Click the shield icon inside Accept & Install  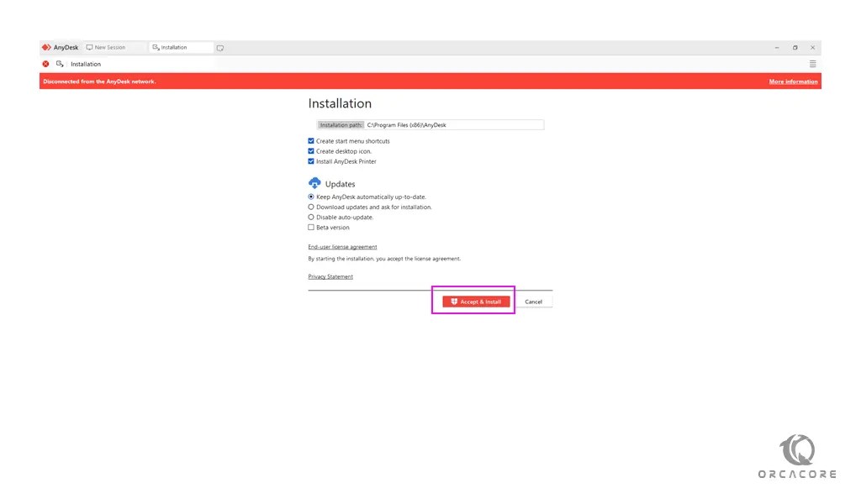454,301
